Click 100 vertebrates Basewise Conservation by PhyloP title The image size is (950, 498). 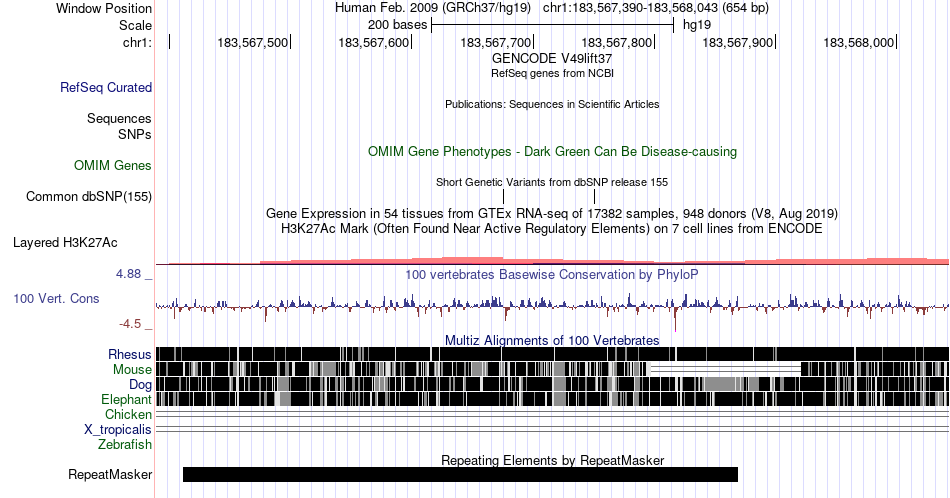pyautogui.click(x=552, y=274)
